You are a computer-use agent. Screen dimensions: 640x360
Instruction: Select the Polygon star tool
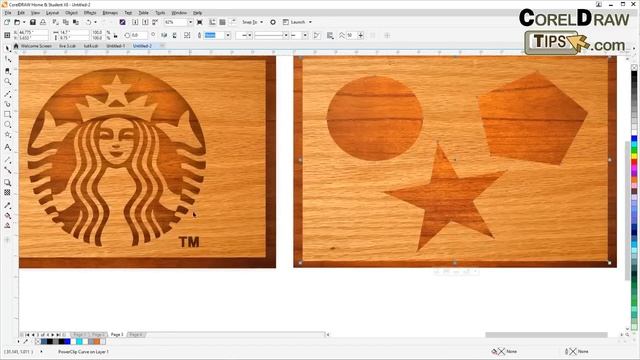pos(8,135)
